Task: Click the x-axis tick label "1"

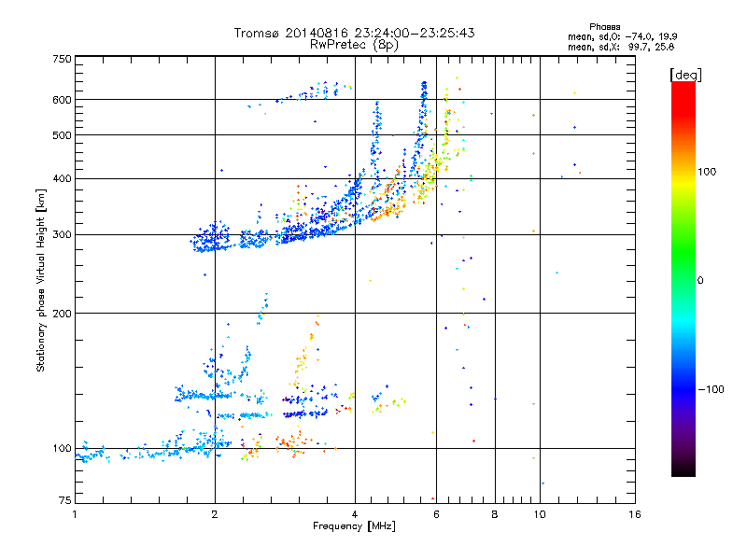Action: [x=75, y=514]
